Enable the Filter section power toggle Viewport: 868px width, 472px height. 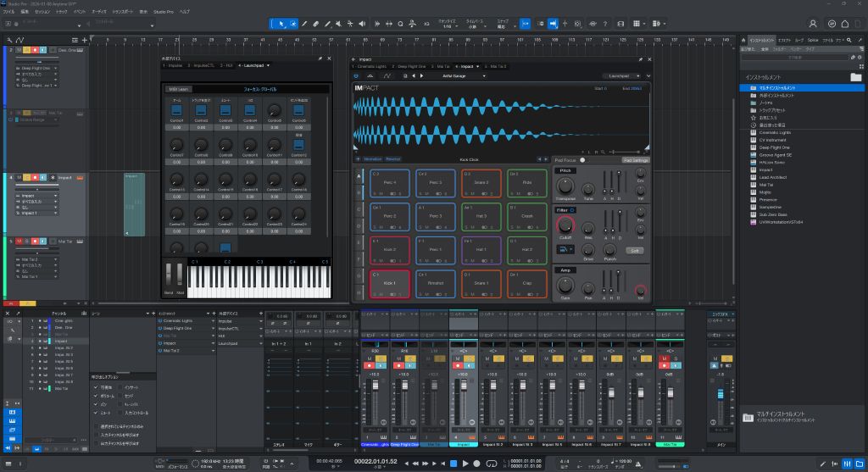572,209
